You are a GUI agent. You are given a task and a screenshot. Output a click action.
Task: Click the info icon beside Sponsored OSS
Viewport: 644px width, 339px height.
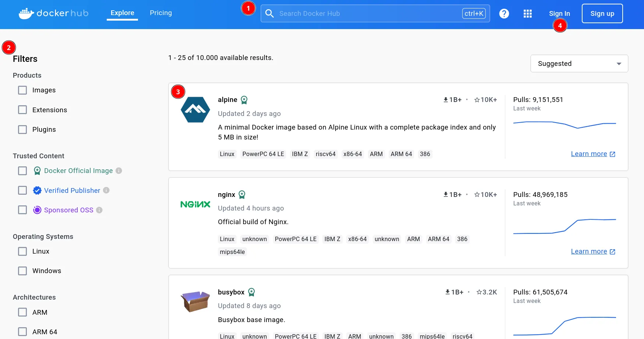(99, 210)
